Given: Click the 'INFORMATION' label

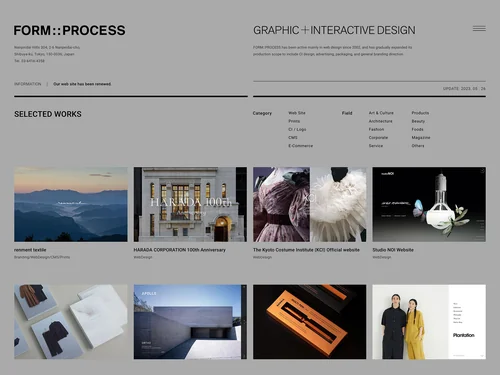Looking at the screenshot, I should pos(28,84).
